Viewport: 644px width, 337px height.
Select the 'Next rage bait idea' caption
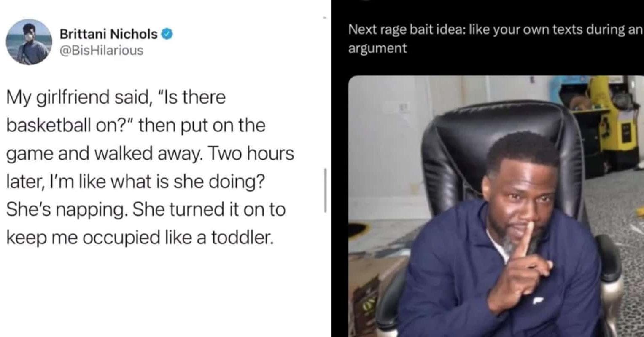coord(495,39)
